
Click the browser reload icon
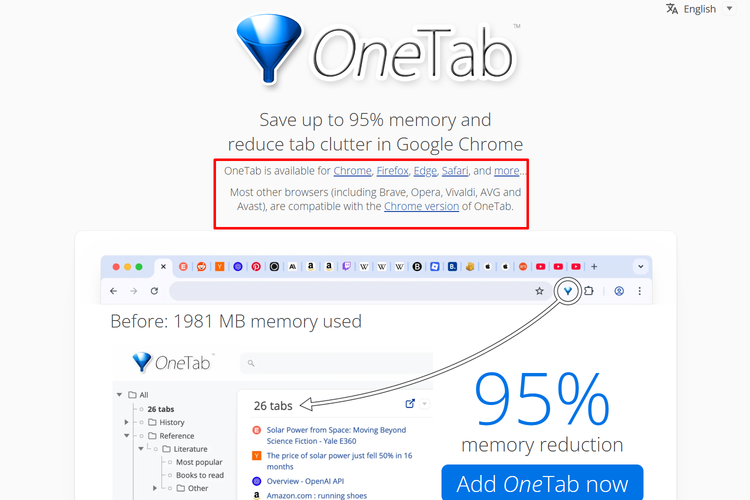[x=154, y=291]
